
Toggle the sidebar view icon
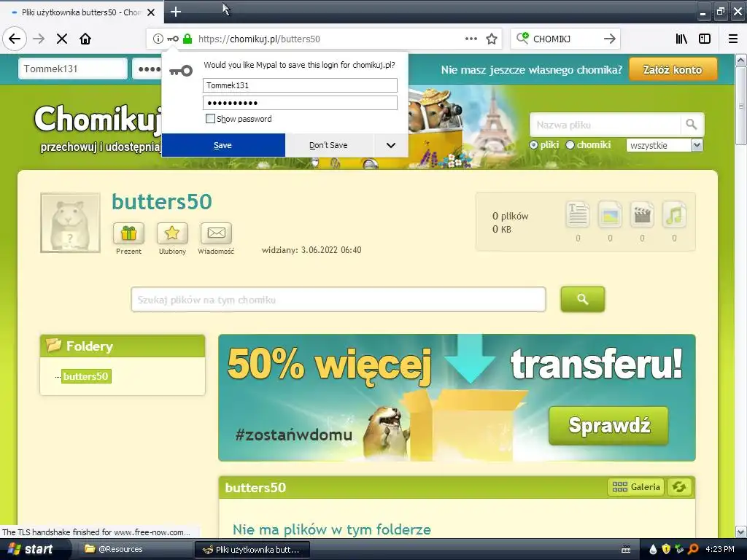click(x=705, y=39)
